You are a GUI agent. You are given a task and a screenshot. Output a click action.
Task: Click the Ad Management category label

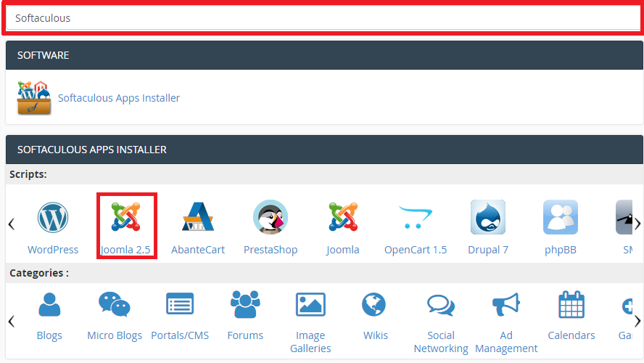point(506,342)
